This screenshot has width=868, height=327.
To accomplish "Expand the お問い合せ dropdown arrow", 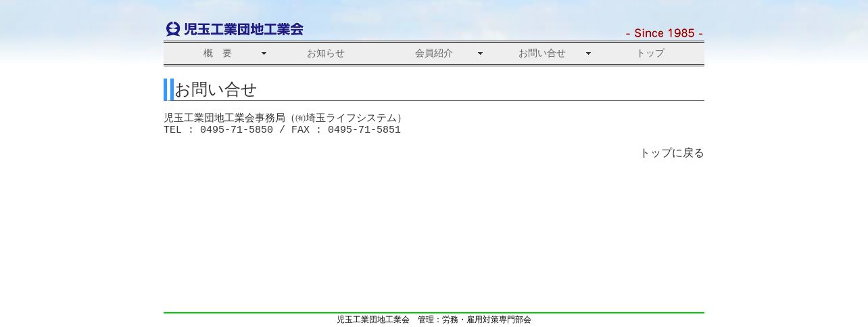I will pos(588,53).
